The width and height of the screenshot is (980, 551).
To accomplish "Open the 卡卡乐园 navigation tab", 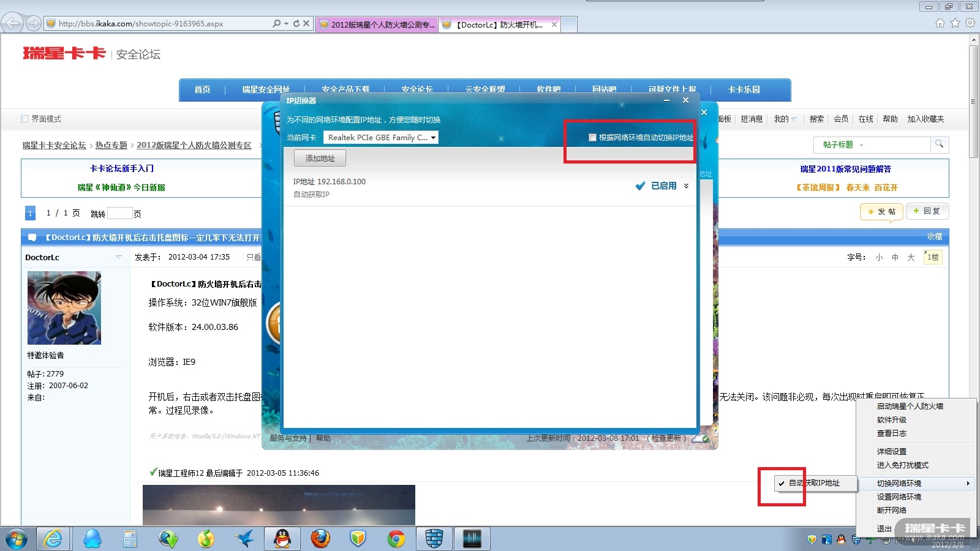I will (x=744, y=90).
